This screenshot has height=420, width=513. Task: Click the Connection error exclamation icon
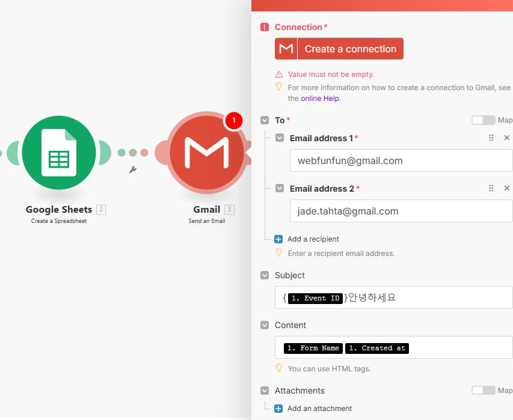[x=265, y=27]
